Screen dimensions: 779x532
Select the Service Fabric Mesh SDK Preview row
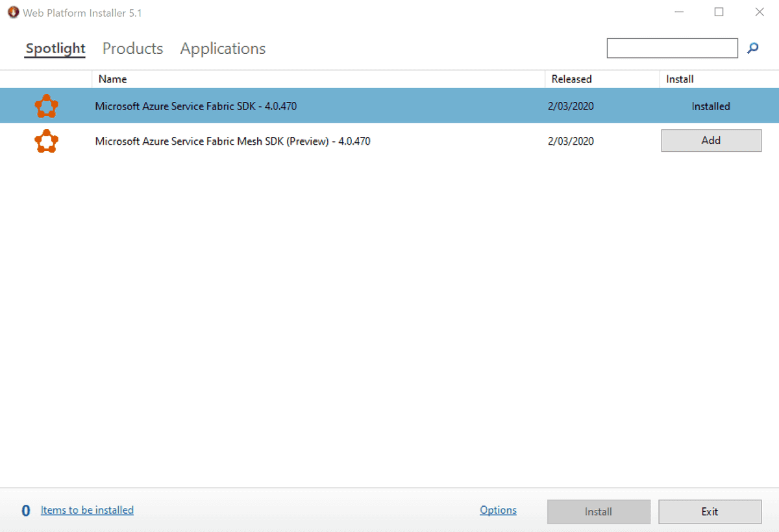click(x=260, y=141)
